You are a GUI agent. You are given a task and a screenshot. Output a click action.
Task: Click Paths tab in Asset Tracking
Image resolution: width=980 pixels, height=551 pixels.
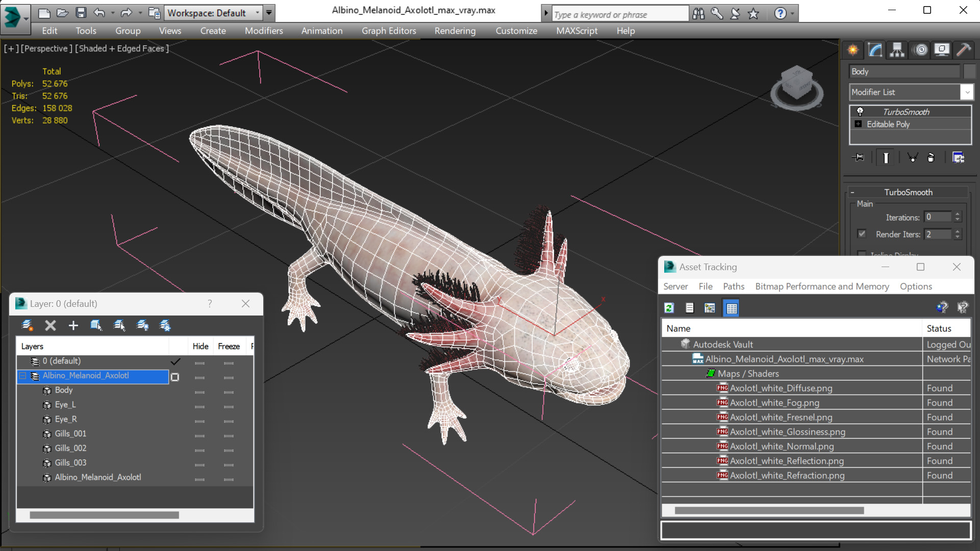coord(733,286)
